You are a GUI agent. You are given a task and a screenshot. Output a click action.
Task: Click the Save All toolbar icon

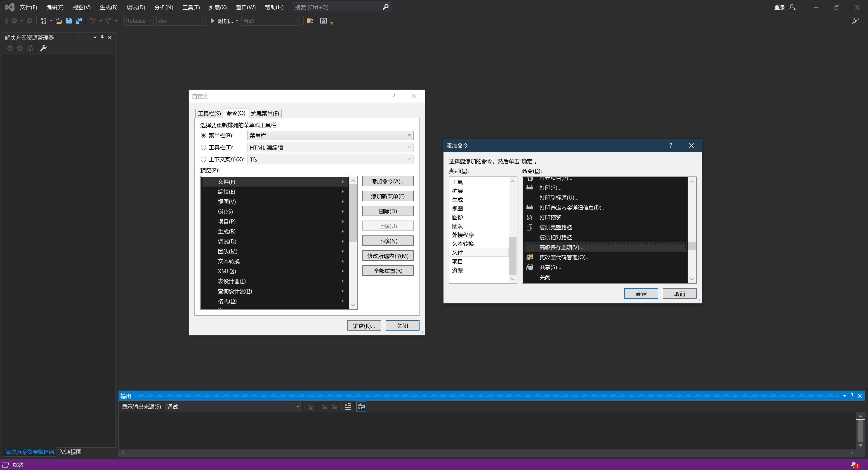[x=79, y=21]
